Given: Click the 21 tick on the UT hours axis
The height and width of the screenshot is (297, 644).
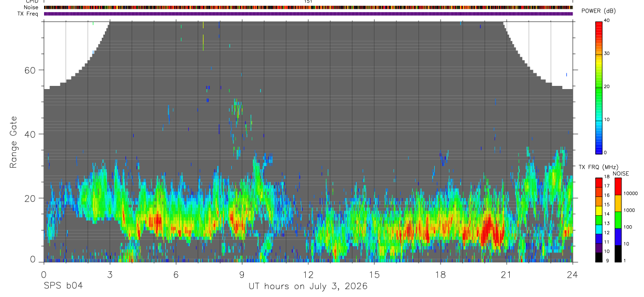Looking at the screenshot, I should [x=507, y=274].
